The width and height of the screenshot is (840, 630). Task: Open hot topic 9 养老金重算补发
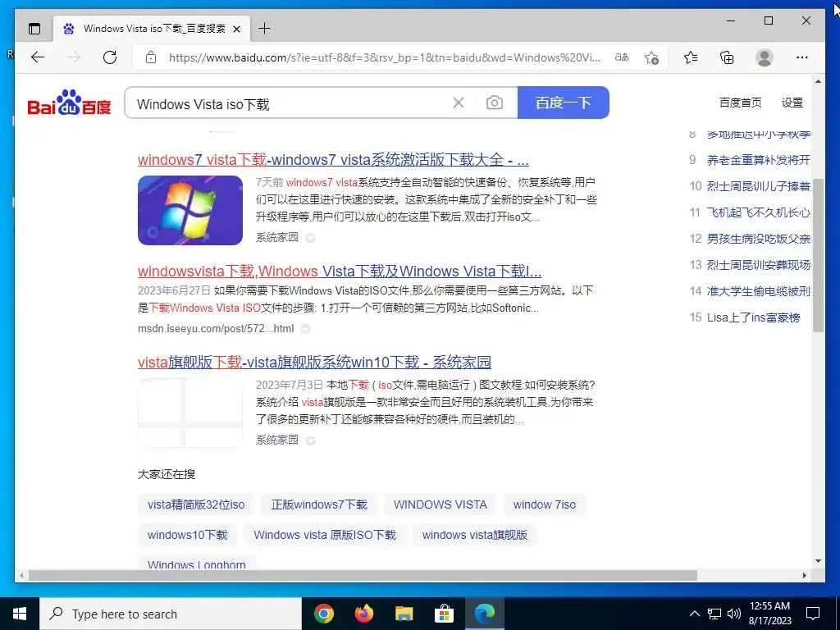[x=758, y=160]
